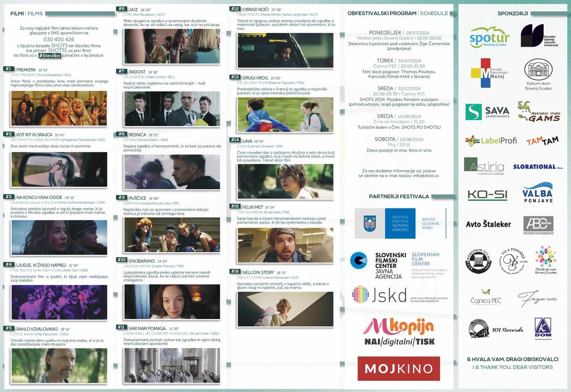Image resolution: width=571 pixels, height=392 pixels.
Task: Click the Nellyjin Story film image
Action: tap(285, 309)
